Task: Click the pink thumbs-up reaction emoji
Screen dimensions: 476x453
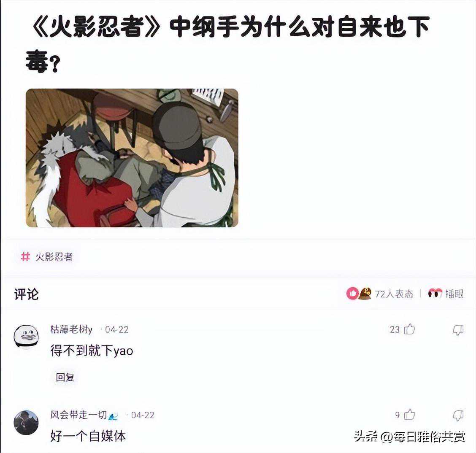Action: point(352,294)
